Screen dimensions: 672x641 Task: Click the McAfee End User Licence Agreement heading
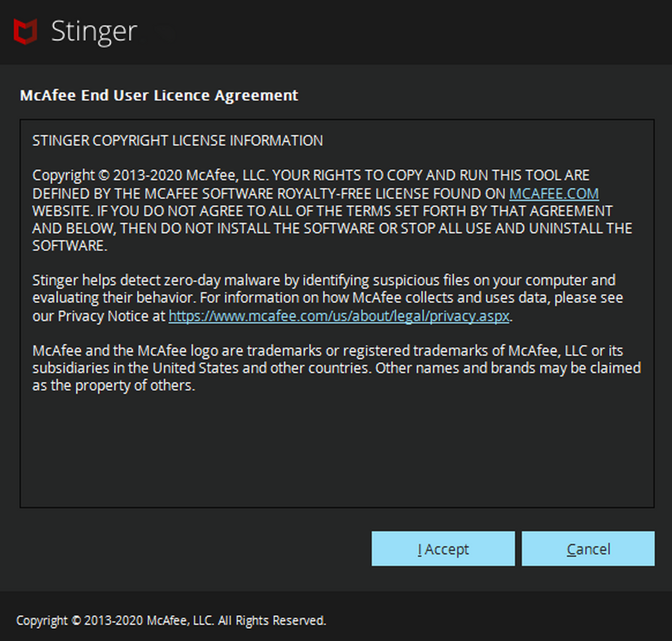(x=159, y=95)
